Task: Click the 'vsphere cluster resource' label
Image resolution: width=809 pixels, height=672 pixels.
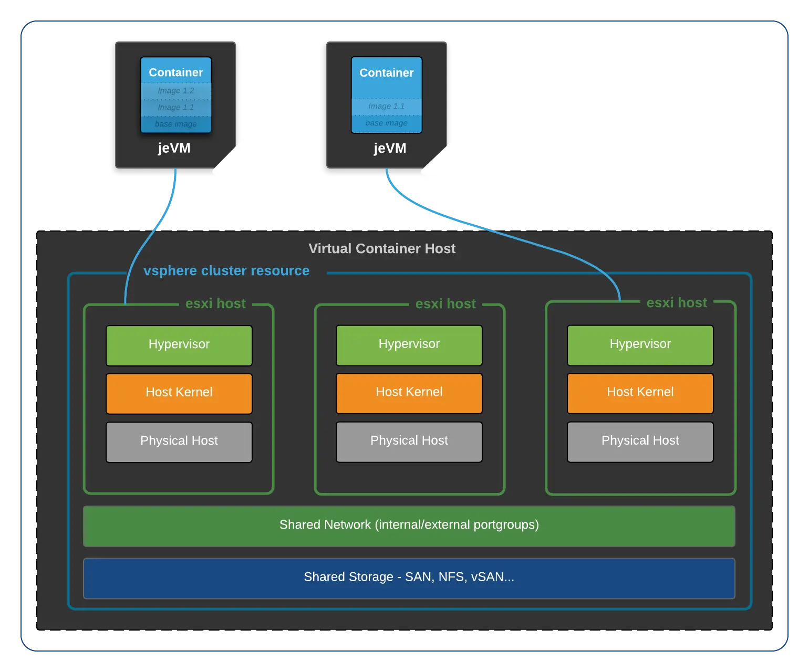Action: pyautogui.click(x=226, y=270)
